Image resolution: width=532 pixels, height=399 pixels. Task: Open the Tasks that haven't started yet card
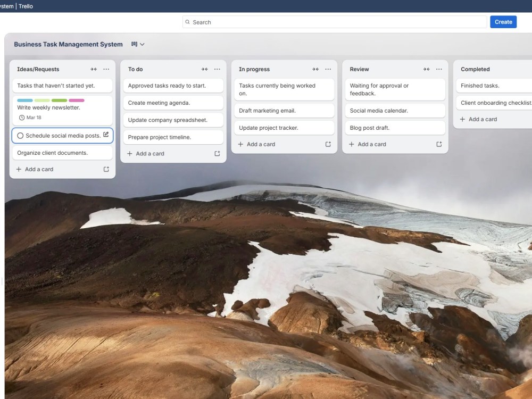62,86
